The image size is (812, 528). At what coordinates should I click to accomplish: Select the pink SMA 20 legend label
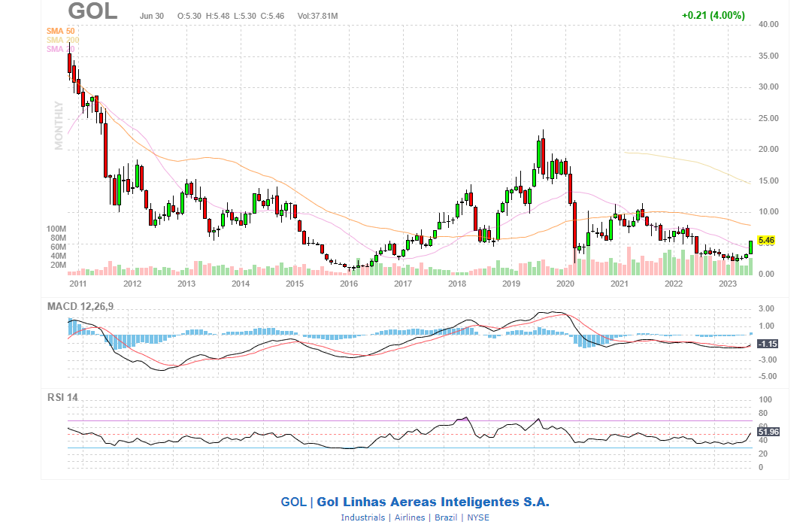[60, 49]
